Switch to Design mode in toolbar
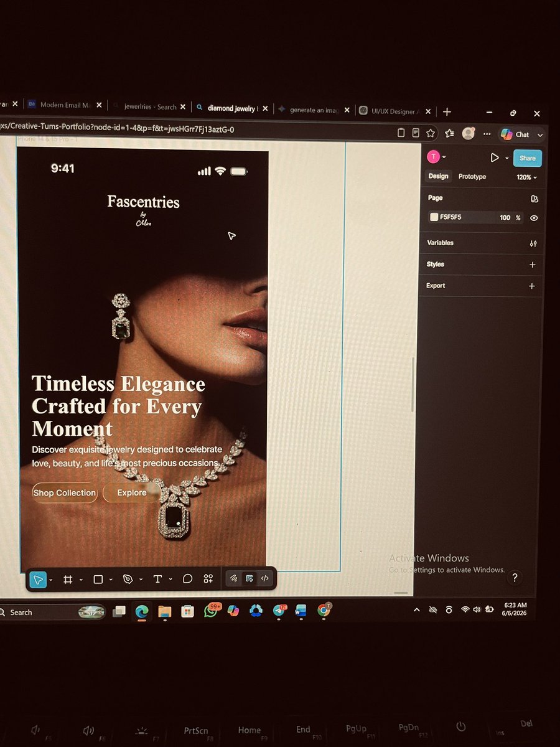The width and height of the screenshot is (560, 747). tap(249, 578)
